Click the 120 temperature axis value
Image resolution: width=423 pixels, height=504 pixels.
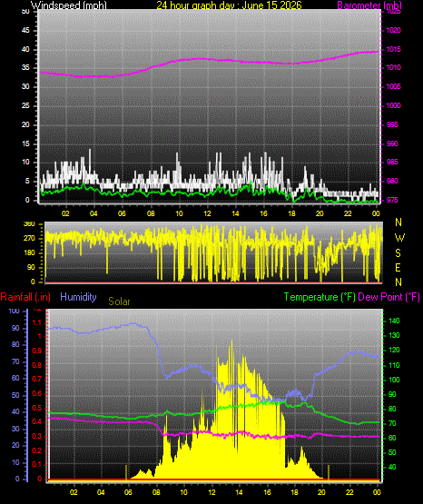click(394, 350)
